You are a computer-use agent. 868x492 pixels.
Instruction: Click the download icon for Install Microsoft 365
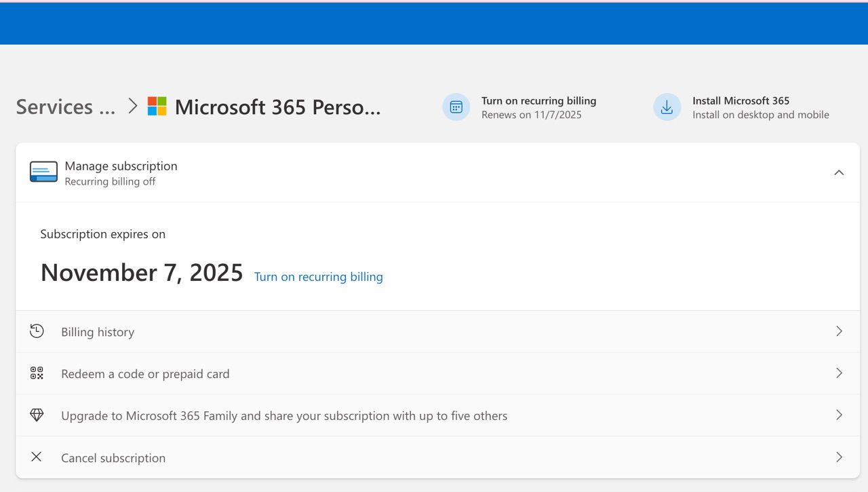(667, 107)
